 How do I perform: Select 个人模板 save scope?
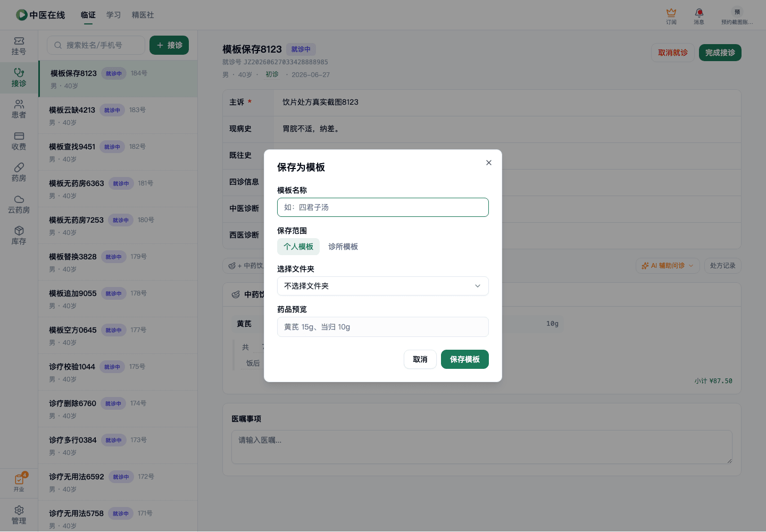pos(298,247)
